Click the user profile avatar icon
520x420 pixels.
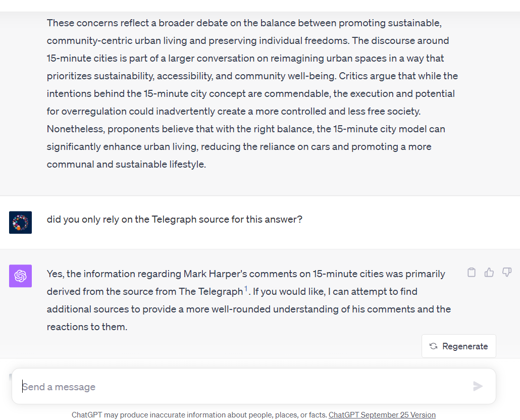point(20,222)
